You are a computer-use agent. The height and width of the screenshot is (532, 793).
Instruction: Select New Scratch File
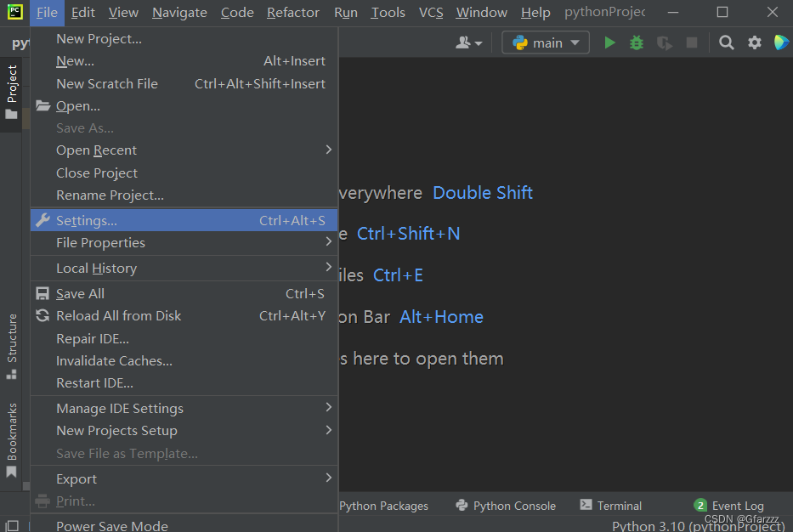184,84
